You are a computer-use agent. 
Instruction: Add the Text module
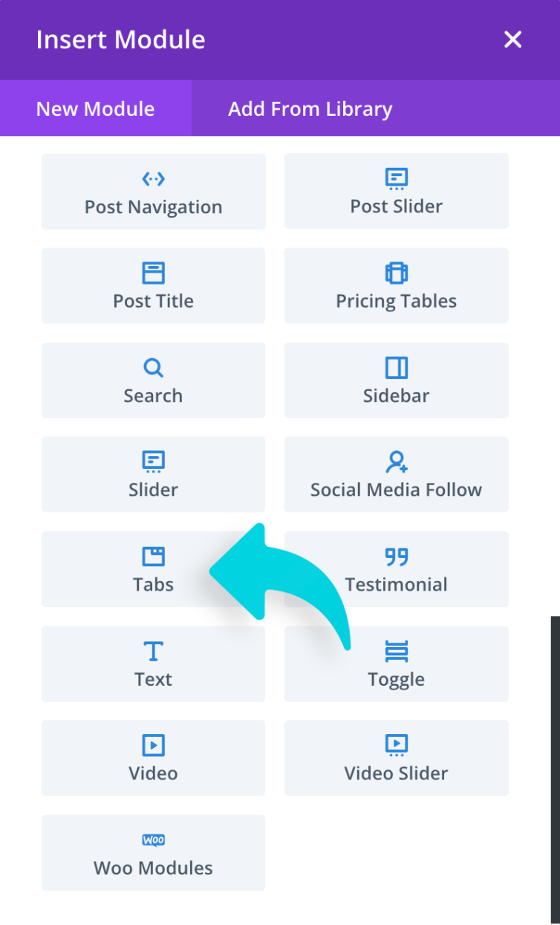click(153, 663)
